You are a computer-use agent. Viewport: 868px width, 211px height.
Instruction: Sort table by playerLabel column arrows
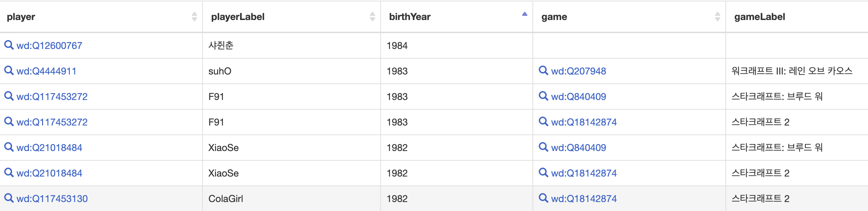372,17
